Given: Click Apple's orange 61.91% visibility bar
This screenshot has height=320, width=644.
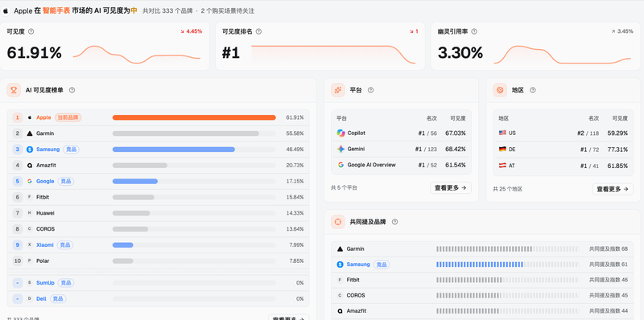Looking at the screenshot, I should [194, 117].
